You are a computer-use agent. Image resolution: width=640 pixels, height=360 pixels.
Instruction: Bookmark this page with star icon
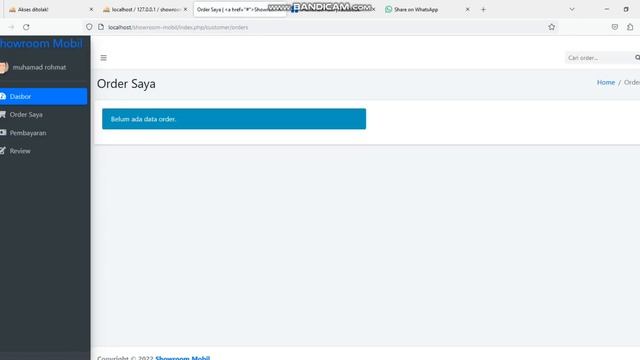coord(551,27)
